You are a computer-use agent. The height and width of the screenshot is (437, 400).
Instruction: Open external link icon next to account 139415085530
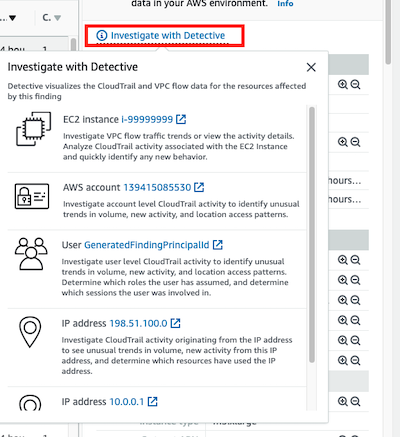(x=199, y=187)
